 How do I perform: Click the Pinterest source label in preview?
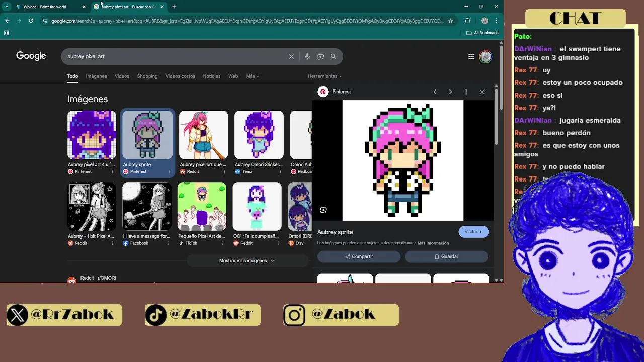pos(342,92)
